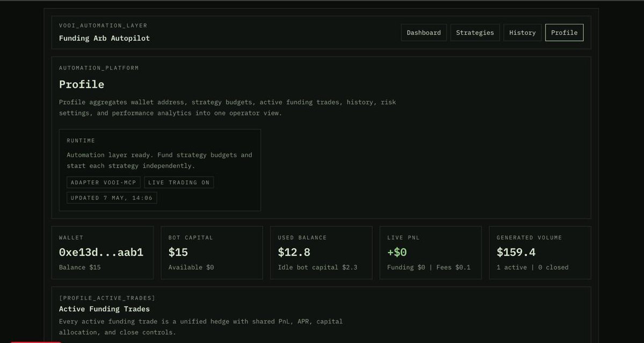Click the BOT CAPITAL card label
The image size is (644, 343).
tap(191, 238)
